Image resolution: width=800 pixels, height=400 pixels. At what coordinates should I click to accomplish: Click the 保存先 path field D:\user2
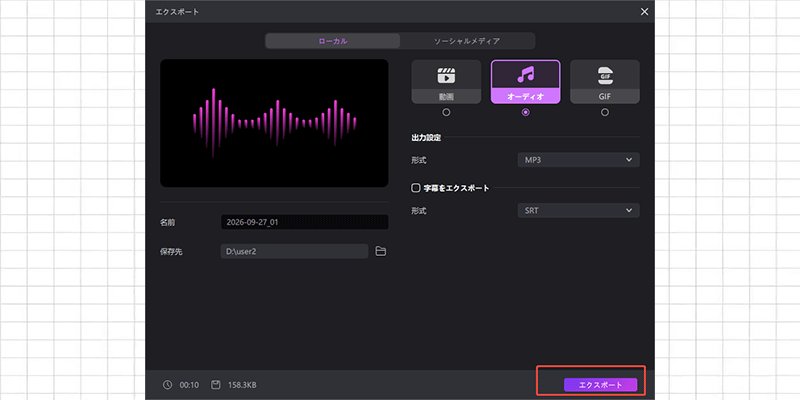point(294,251)
